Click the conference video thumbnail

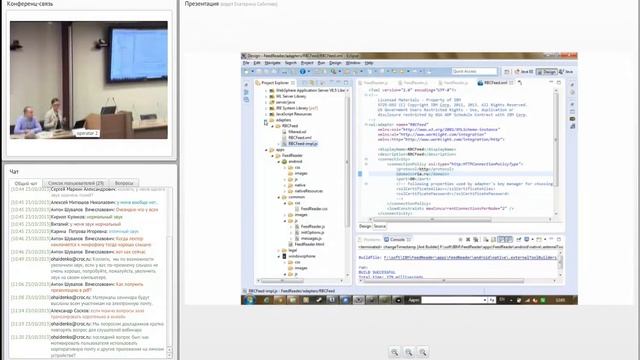89,80
